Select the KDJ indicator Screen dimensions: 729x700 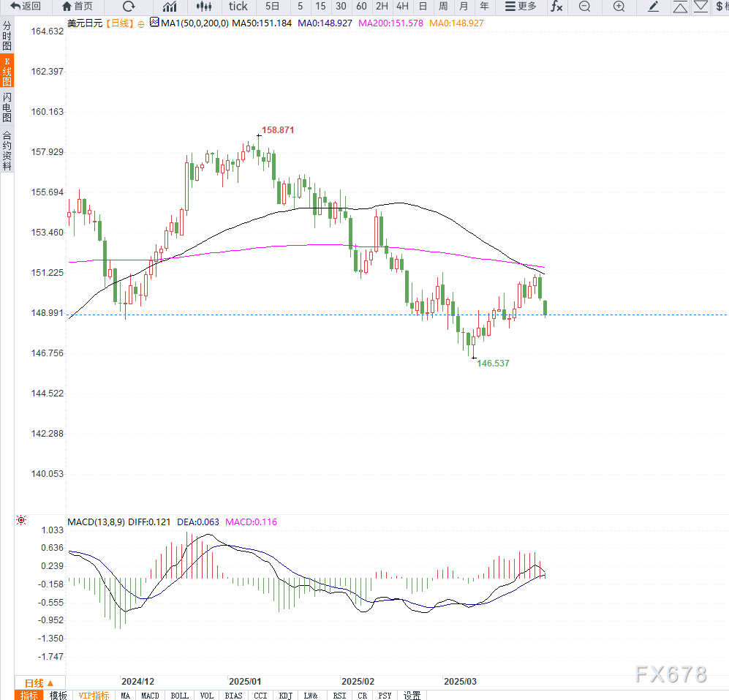pos(285,696)
